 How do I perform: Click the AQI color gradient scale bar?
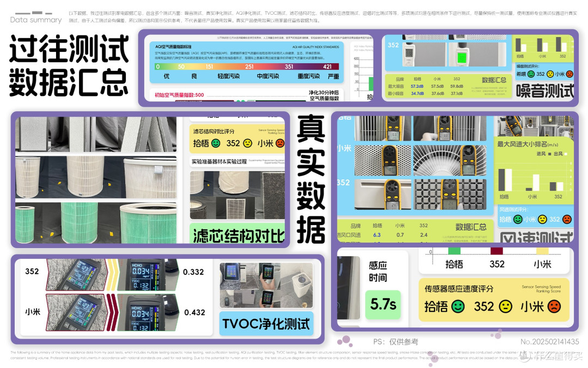point(247,67)
